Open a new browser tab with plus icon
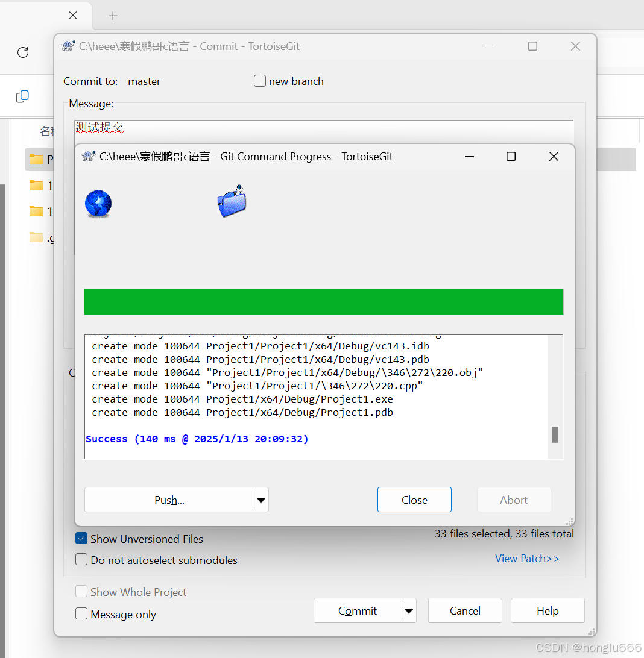Screen dimensions: 644x658 point(113,16)
